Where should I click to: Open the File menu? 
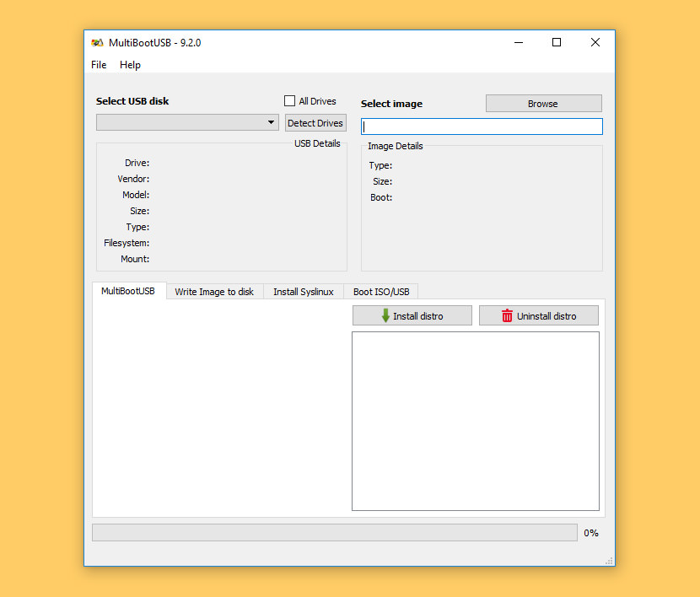tap(98, 64)
